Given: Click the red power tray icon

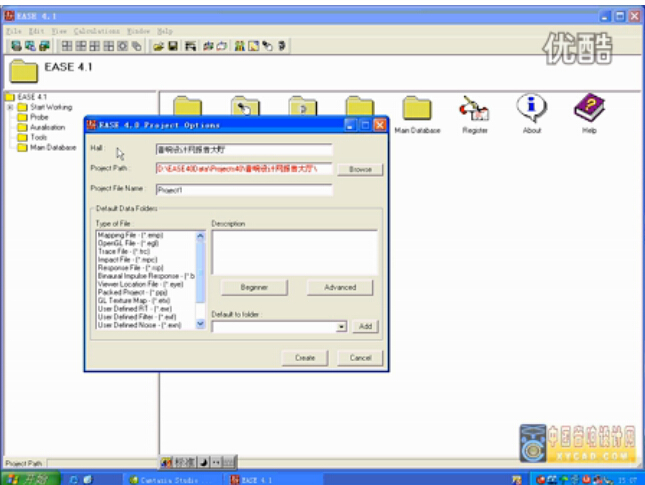Looking at the screenshot, I should click(586, 479).
